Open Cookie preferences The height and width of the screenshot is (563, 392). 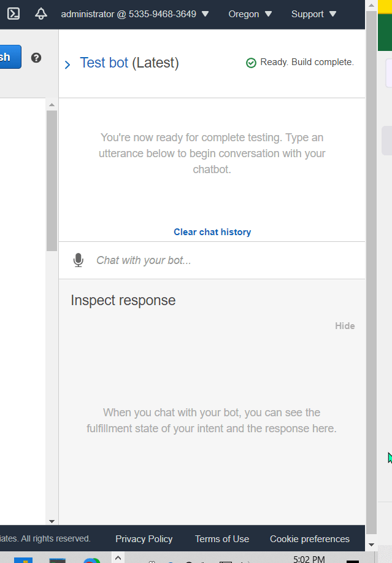(310, 538)
